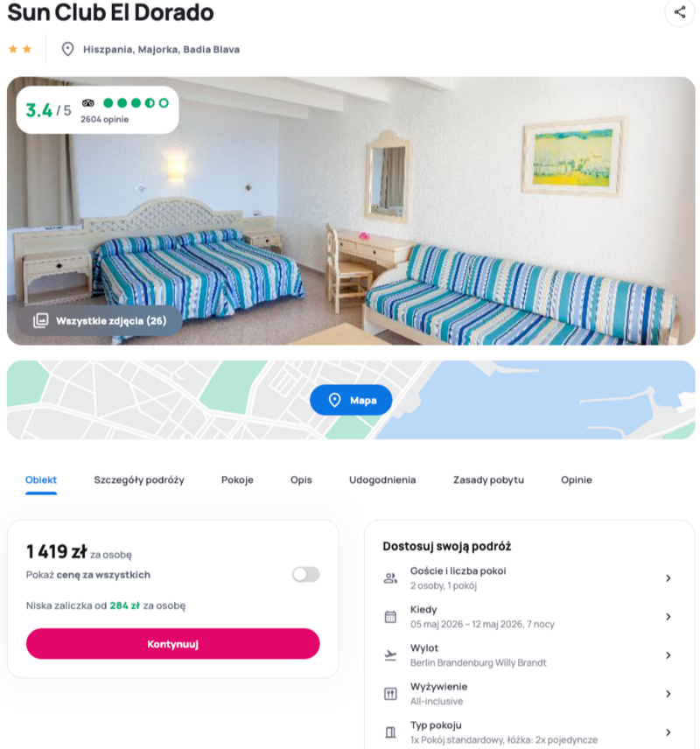Click the pink Kontynuuj button
The width and height of the screenshot is (700, 749).
coord(173,644)
